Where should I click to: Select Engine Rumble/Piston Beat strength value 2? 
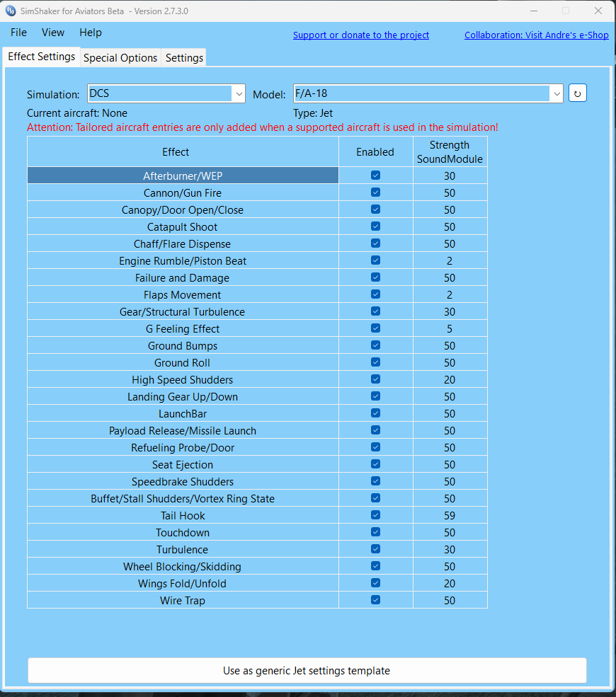(x=450, y=261)
